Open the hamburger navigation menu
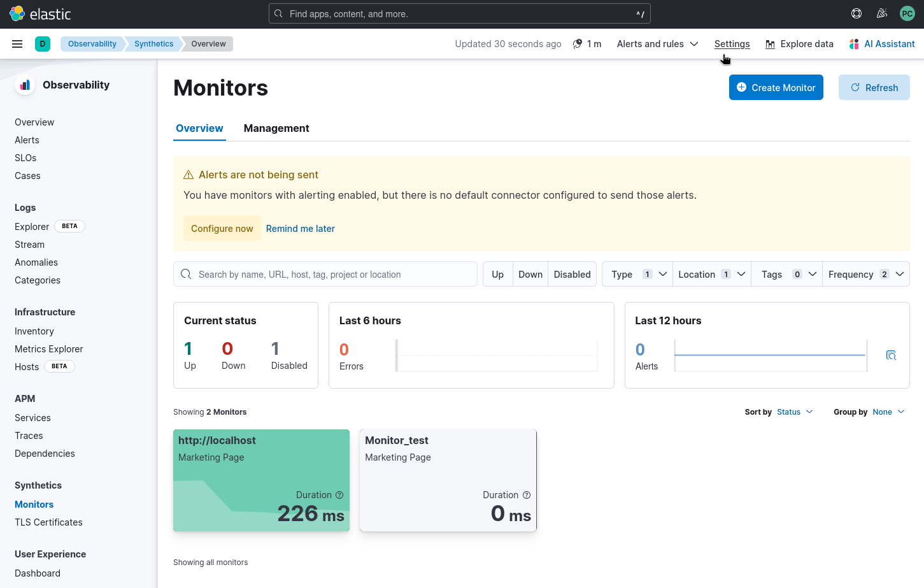Screen dimensions: 924x588 point(17,44)
